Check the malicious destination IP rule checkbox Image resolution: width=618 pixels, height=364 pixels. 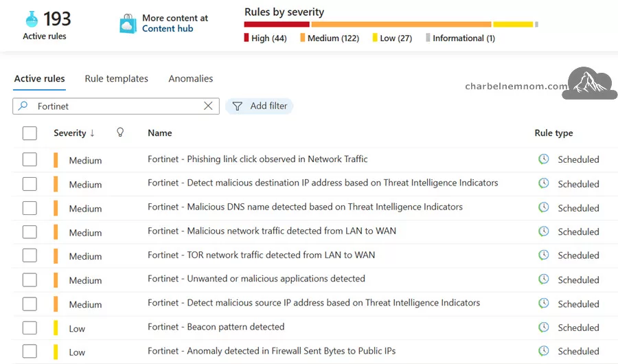pos(30,184)
